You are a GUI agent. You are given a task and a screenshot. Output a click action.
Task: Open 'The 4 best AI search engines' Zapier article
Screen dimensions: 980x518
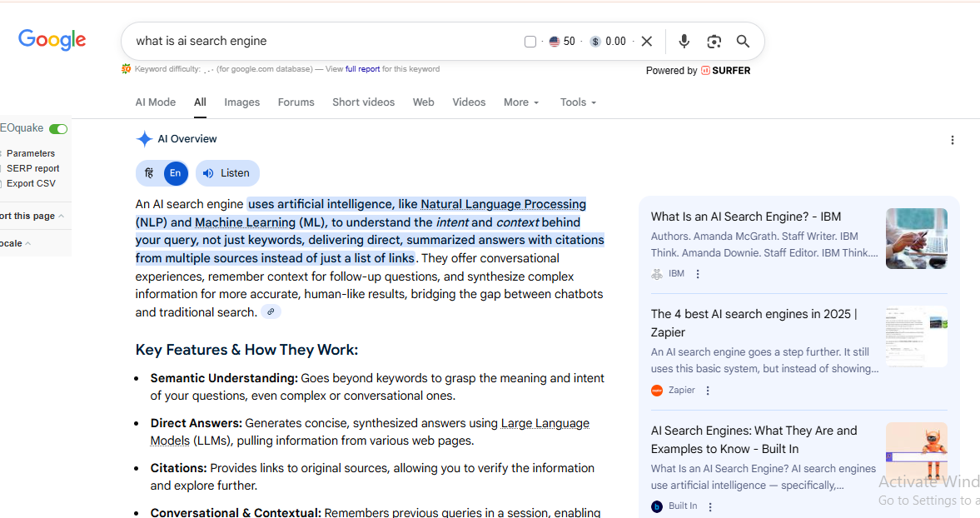pyautogui.click(x=754, y=323)
